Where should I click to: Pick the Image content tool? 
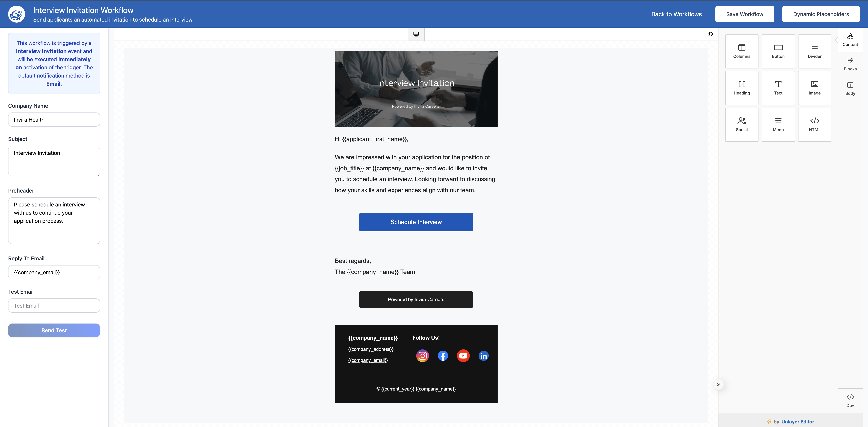point(814,88)
